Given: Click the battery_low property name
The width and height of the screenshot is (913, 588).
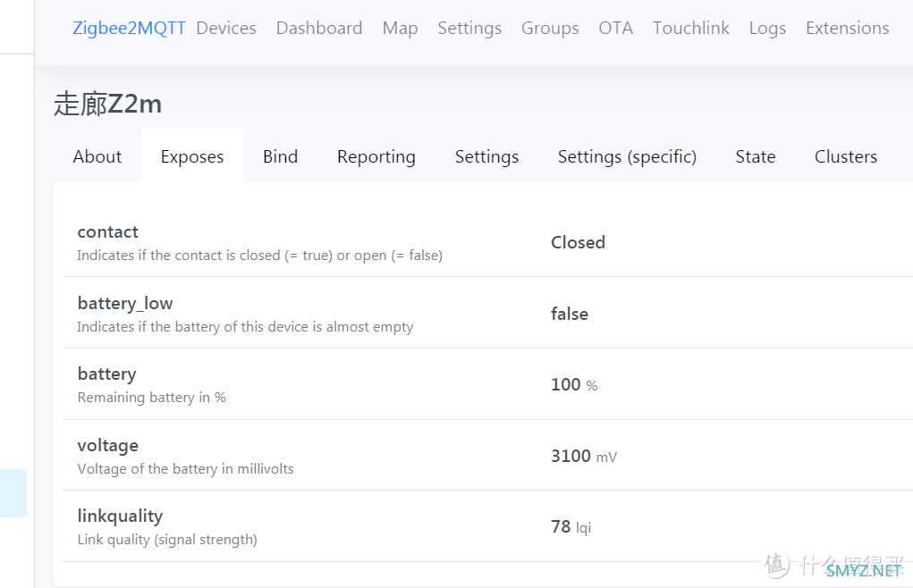Looking at the screenshot, I should pos(125,303).
